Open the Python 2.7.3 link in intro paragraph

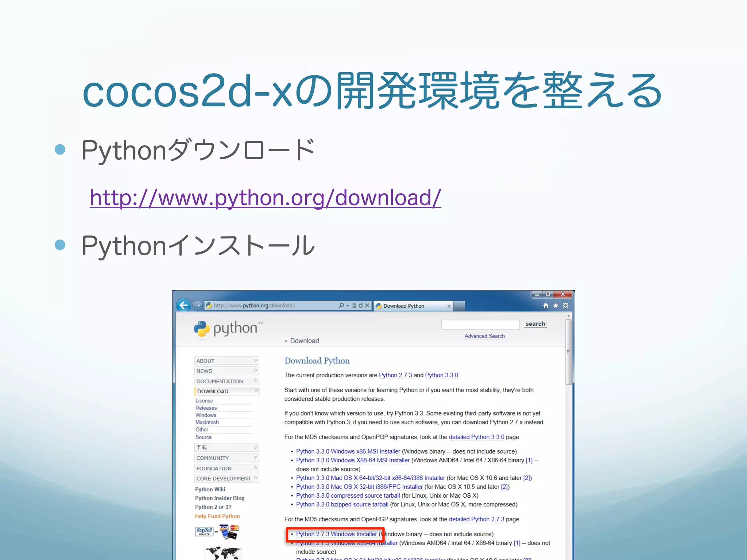pos(395,375)
